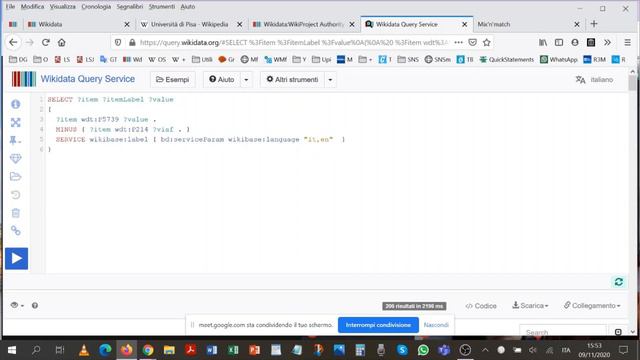Generate short link with chain icon
Viewport: 640px width, 360px height.
pyautogui.click(x=16, y=231)
